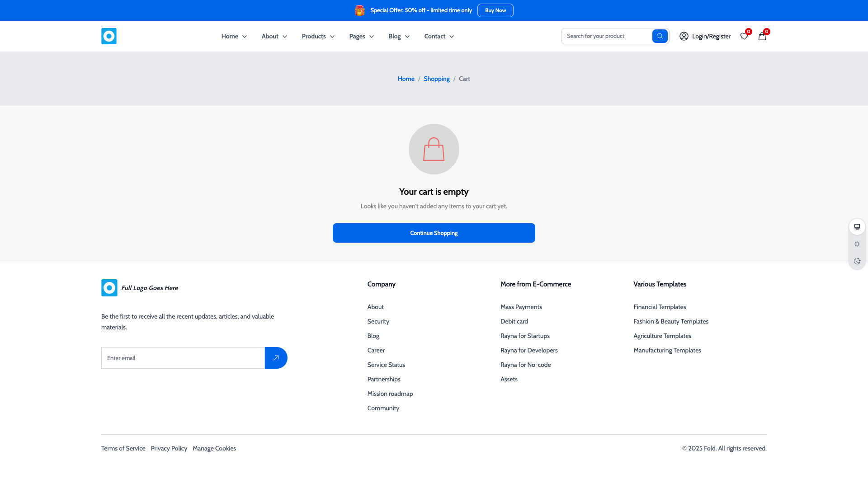Image resolution: width=868 pixels, height=488 pixels.
Task: Click the user account icon
Action: 684,36
